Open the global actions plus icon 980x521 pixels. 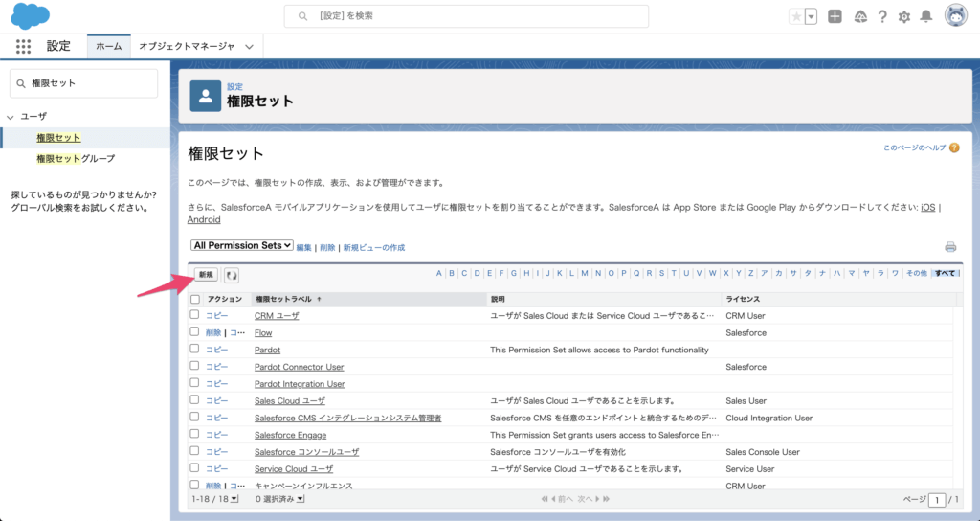(x=835, y=16)
